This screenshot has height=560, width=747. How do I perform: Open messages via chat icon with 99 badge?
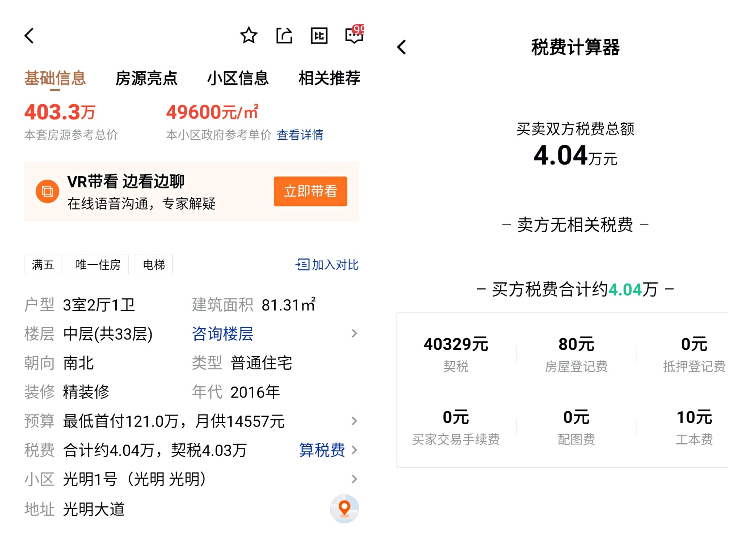(x=354, y=35)
